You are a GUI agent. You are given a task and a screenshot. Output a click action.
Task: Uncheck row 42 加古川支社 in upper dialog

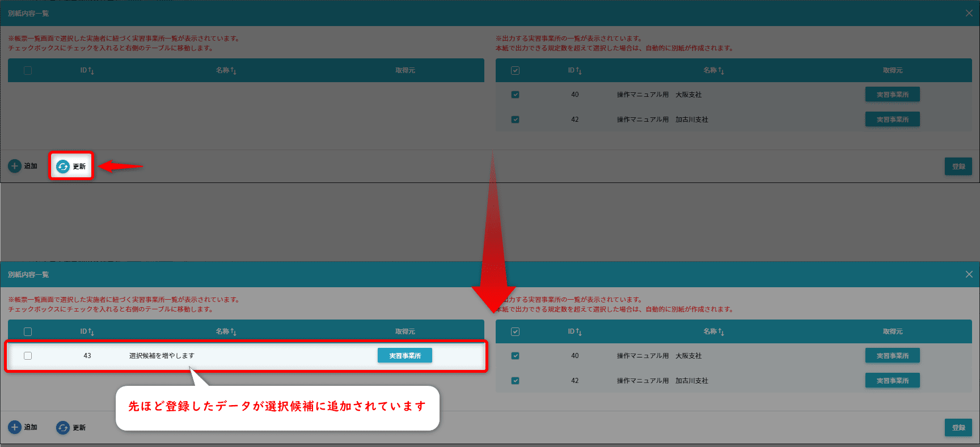[x=515, y=120]
